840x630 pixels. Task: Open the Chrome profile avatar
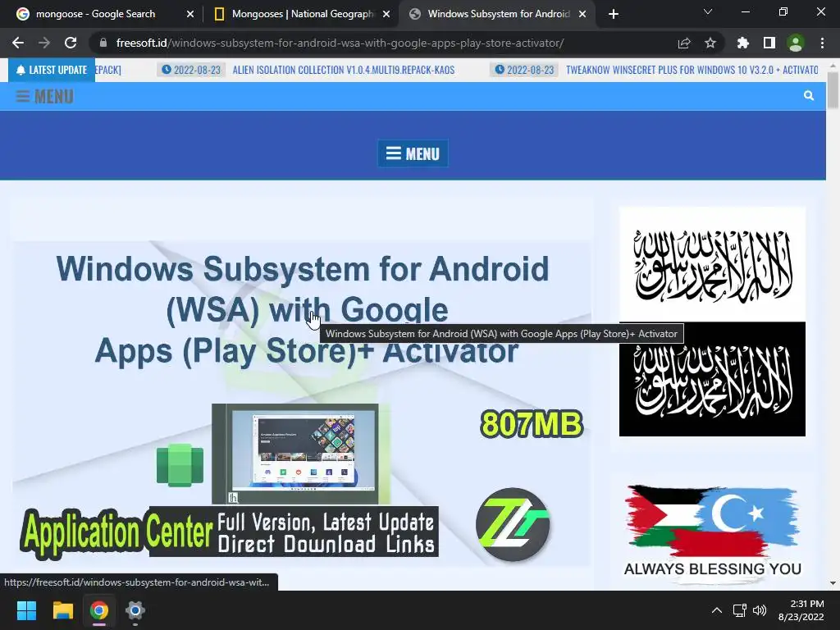coord(796,43)
